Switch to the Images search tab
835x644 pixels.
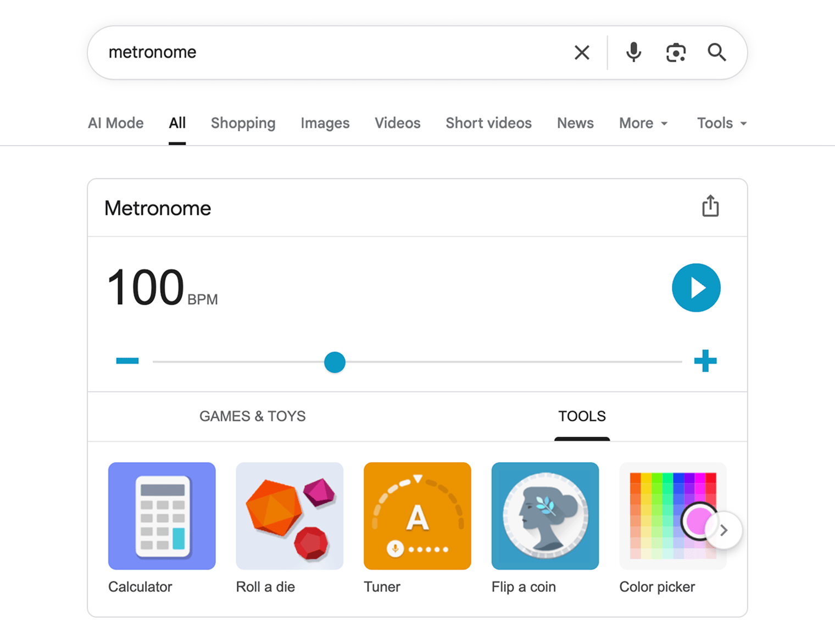325,123
